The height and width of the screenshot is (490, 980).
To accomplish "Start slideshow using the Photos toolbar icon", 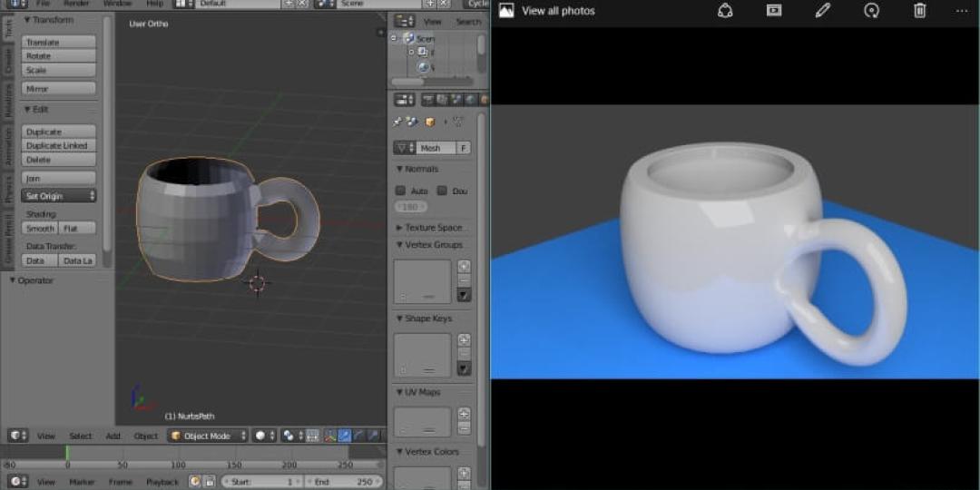I will 773,11.
